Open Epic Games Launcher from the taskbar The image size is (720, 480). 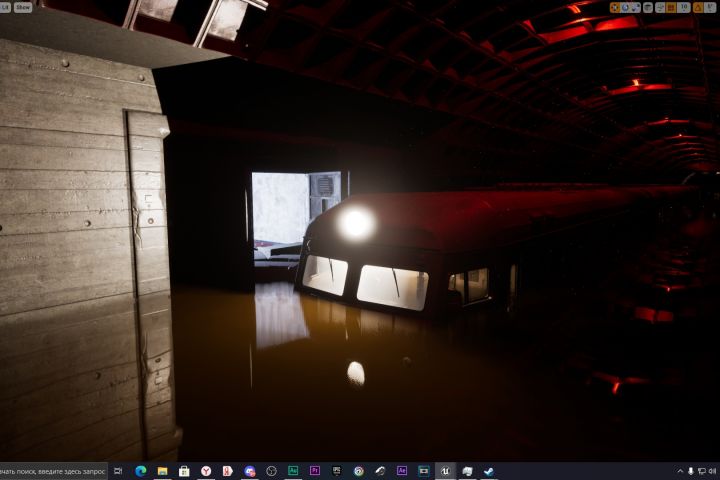pos(337,471)
